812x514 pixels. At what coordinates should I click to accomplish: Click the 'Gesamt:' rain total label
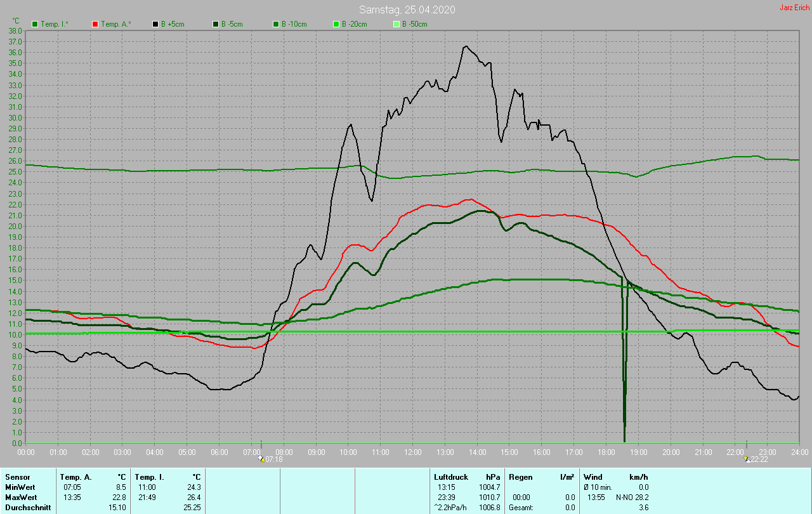click(521, 508)
